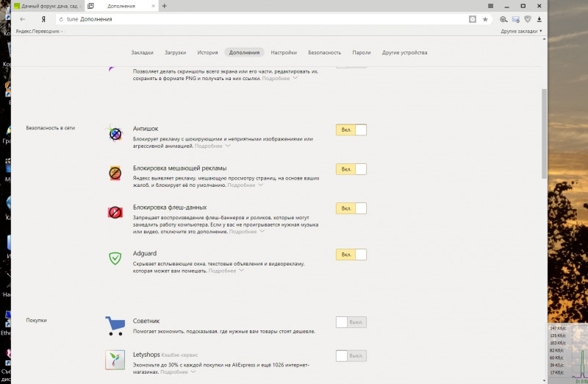Click the Protect shield icon in address bar
Screen dimensions: 588x384
(473, 19)
